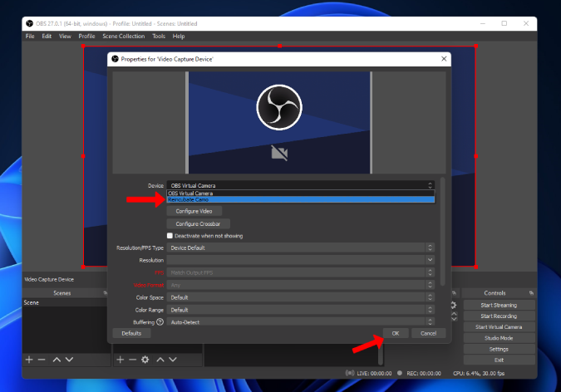The width and height of the screenshot is (561, 392).
Task: Toggle Deactivate when not showing checkbox
Action: 170,236
